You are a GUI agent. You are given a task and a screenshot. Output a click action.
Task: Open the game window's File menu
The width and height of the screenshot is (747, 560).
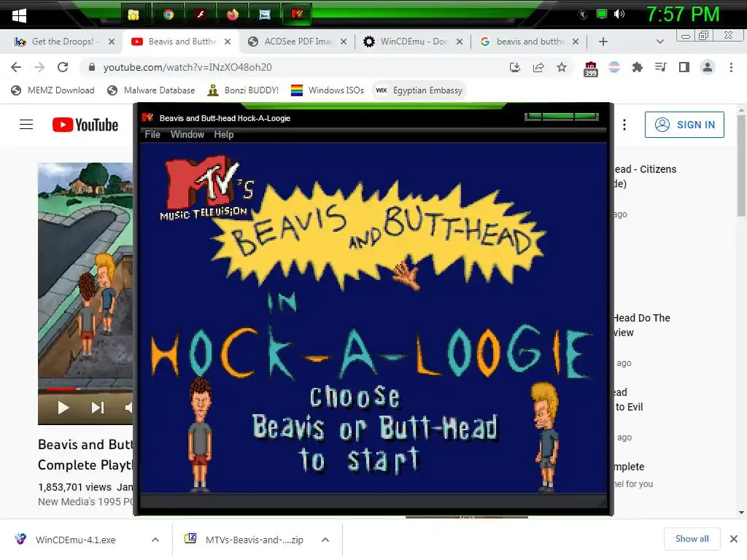pos(152,135)
